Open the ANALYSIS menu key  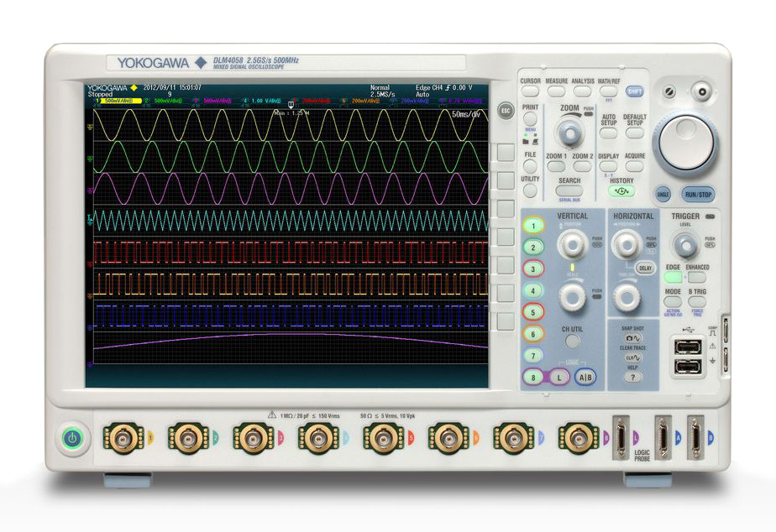(x=583, y=91)
